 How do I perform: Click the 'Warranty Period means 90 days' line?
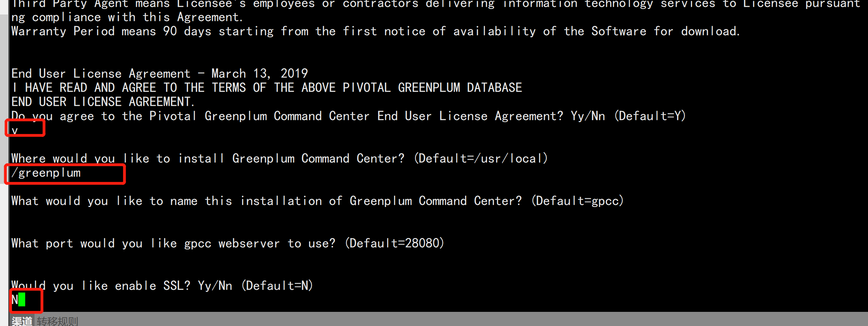coord(376,31)
